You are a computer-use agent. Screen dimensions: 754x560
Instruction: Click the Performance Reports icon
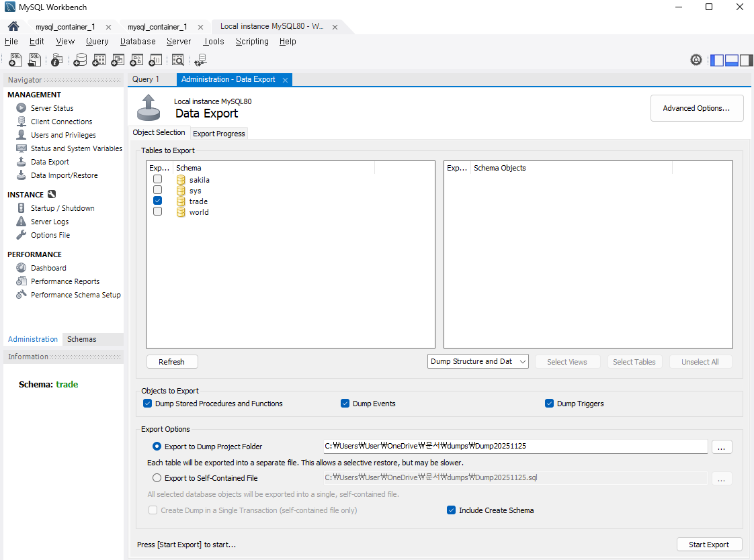(x=21, y=281)
